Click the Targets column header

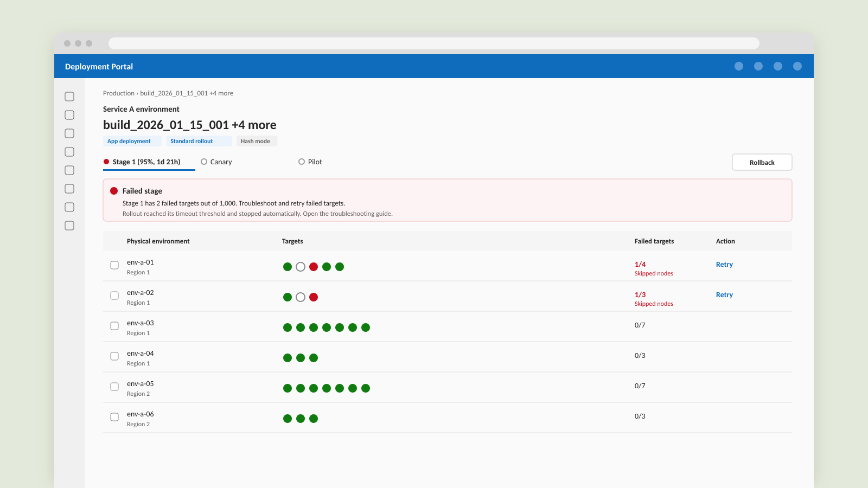(292, 241)
